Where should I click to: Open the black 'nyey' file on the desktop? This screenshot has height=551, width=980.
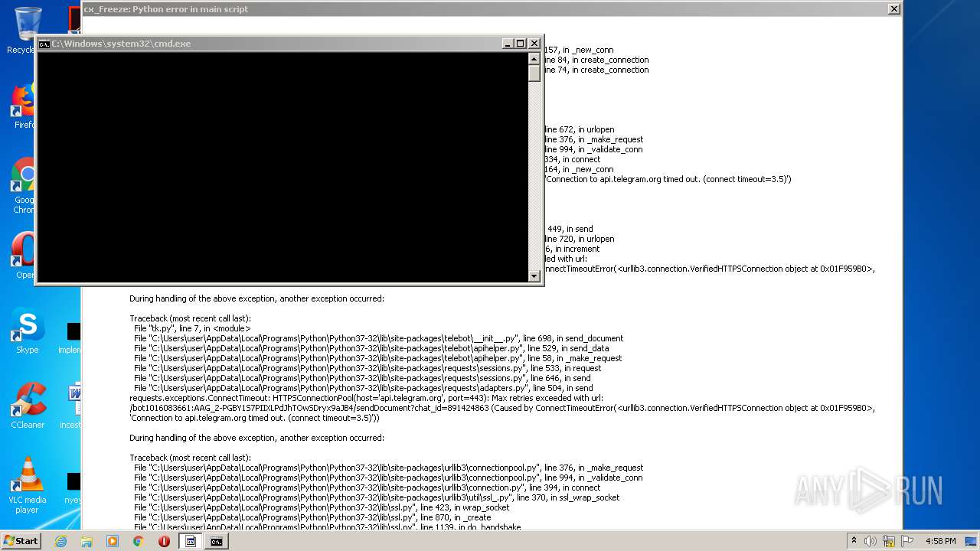(x=73, y=487)
